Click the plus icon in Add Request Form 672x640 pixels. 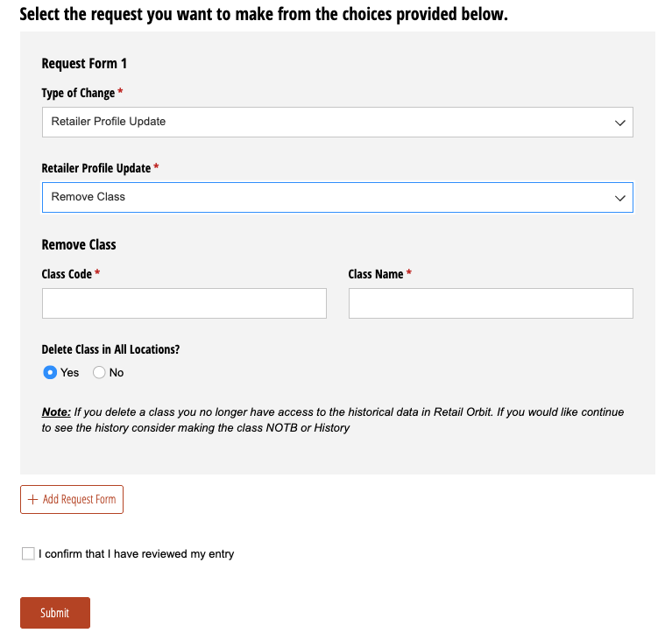tap(32, 500)
